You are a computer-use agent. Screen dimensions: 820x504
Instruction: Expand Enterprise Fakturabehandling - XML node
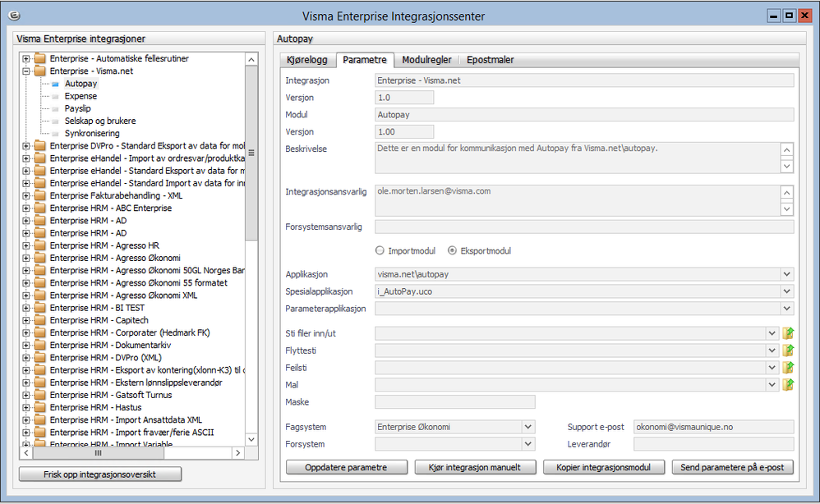pyautogui.click(x=25, y=196)
